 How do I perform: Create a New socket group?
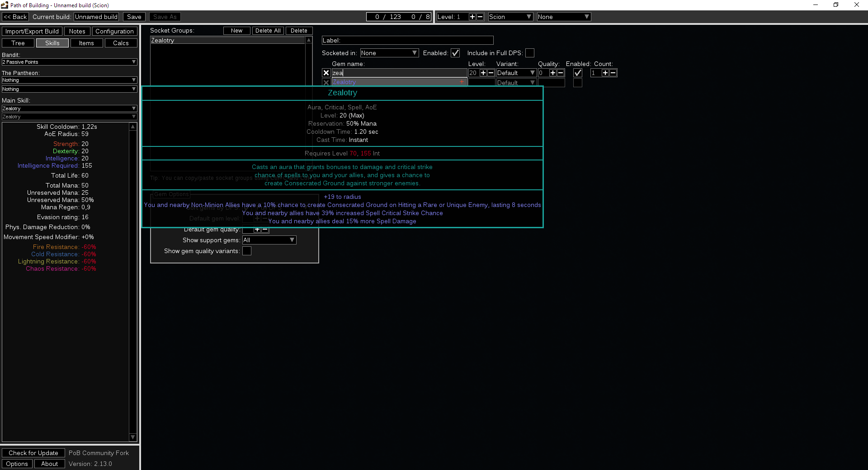pyautogui.click(x=237, y=31)
